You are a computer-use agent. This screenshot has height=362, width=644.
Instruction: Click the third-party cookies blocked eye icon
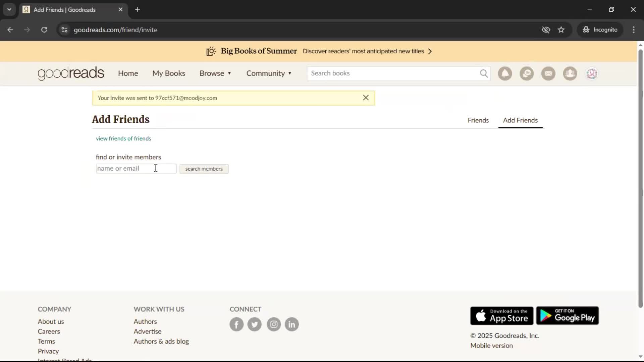click(x=546, y=29)
